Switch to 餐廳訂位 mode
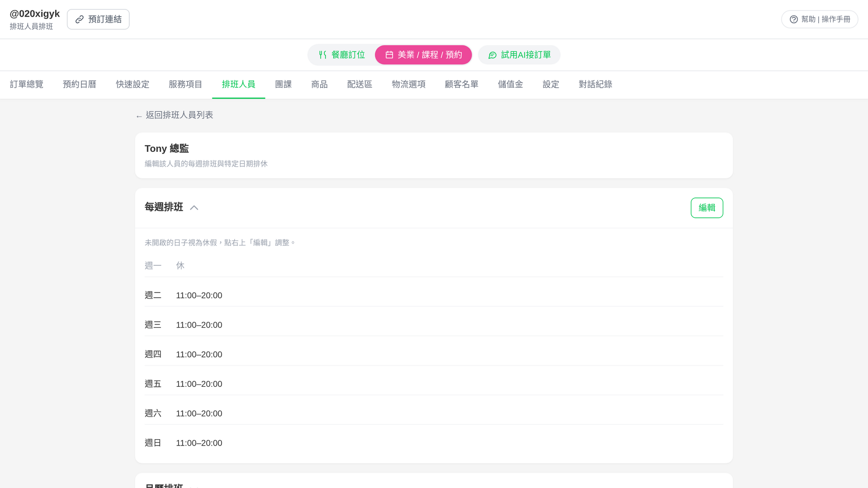Viewport: 868px width, 488px height. pos(342,55)
